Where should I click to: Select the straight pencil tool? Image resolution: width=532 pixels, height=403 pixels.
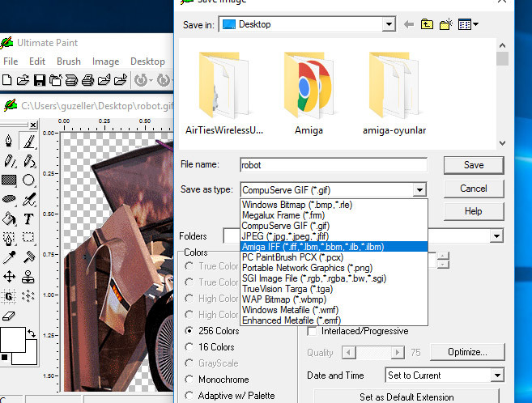pos(10,161)
